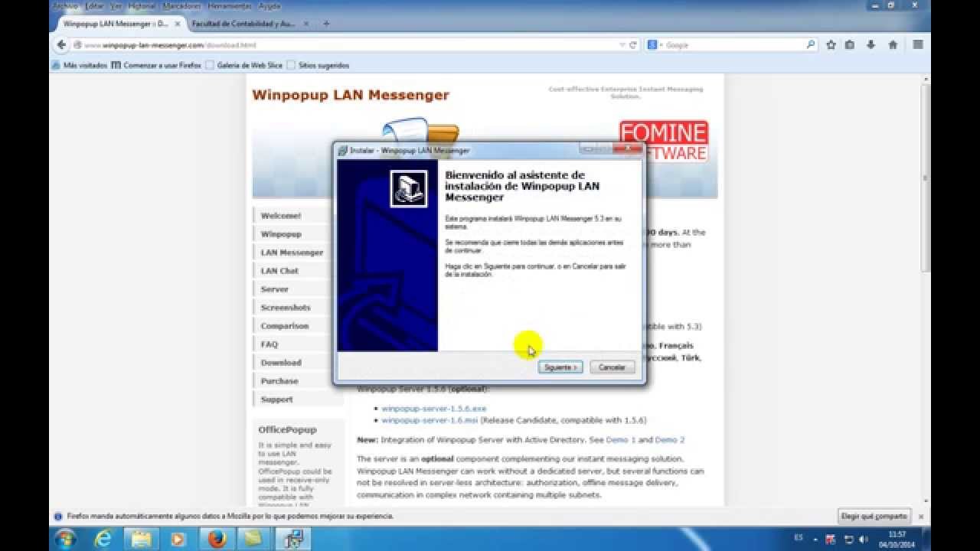
Task: Open Windows Explorer folder from taskbar
Action: click(x=141, y=539)
